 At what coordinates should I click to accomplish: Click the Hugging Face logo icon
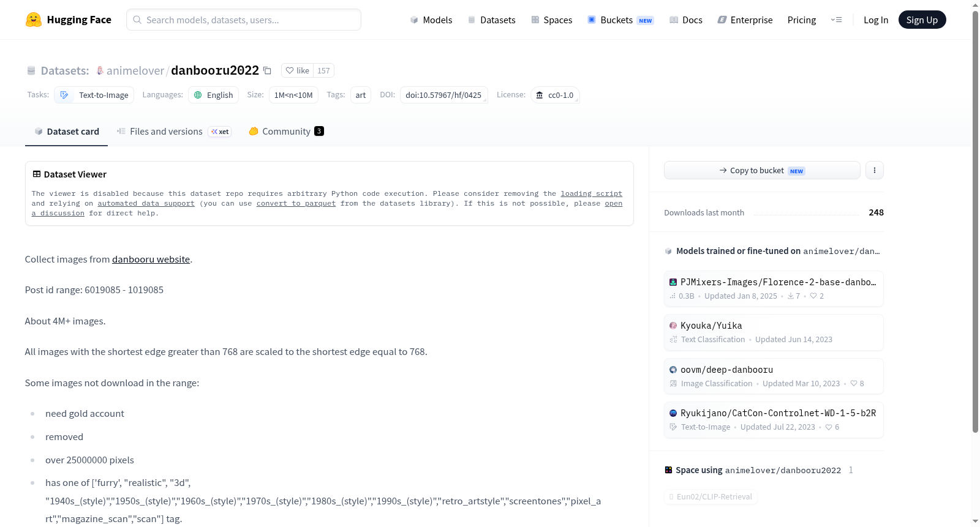pyautogui.click(x=34, y=20)
